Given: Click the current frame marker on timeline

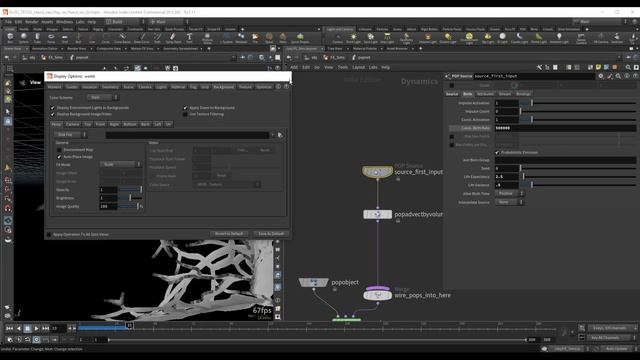Looking at the screenshot, I should click(129, 325).
